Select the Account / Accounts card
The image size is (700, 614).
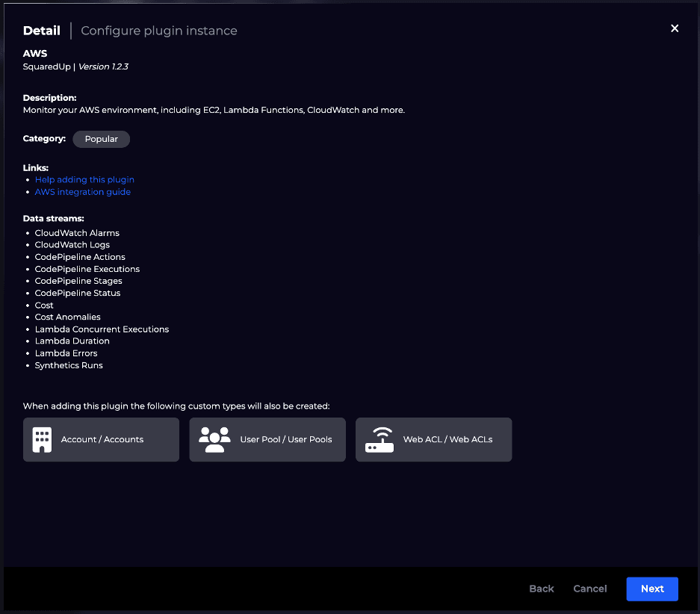point(101,439)
